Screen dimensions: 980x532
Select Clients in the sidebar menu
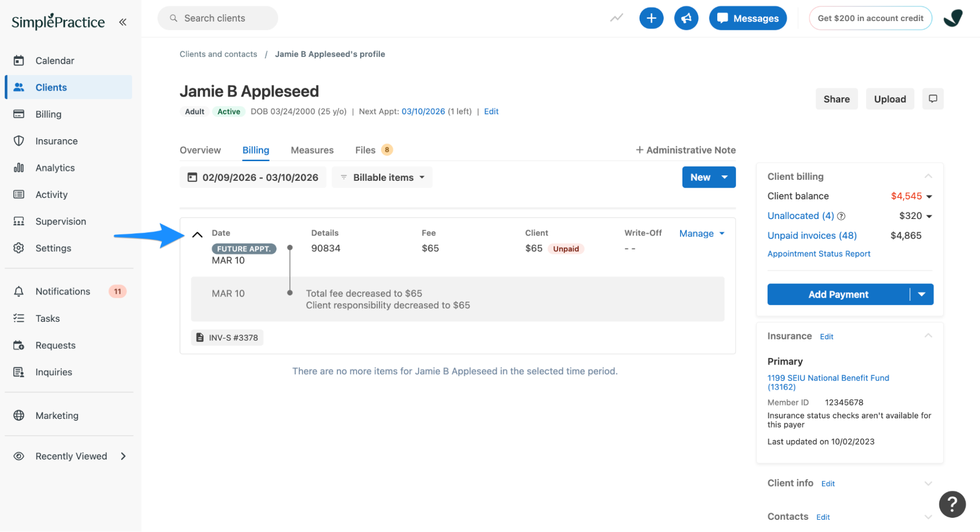pos(69,87)
